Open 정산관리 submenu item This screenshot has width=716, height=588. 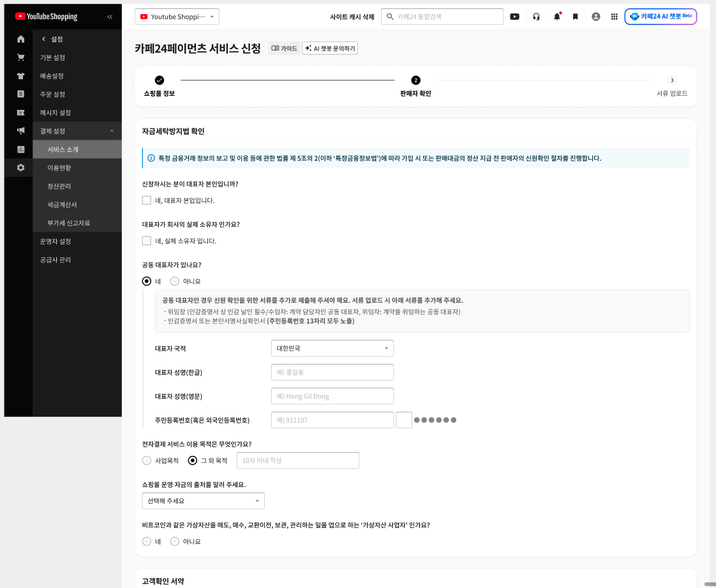click(77, 186)
